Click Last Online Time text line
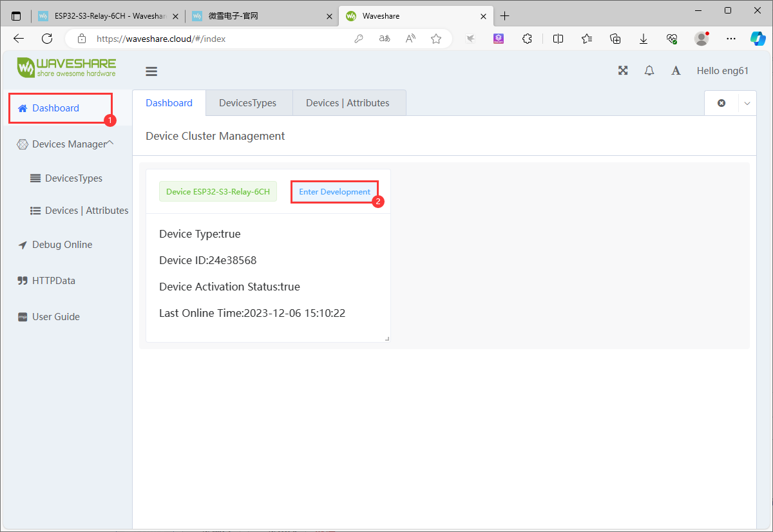 coord(253,313)
